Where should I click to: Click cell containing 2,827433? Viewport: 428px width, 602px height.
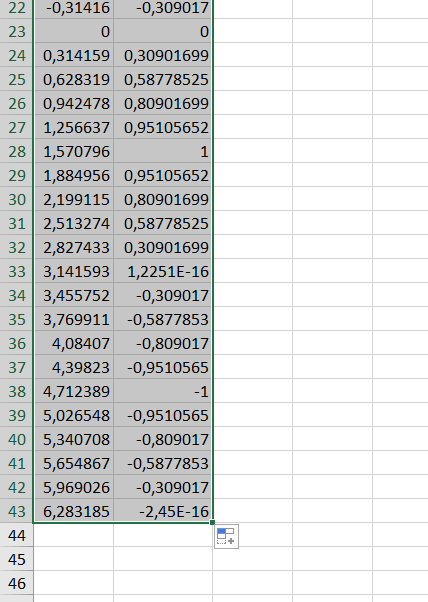(x=74, y=247)
